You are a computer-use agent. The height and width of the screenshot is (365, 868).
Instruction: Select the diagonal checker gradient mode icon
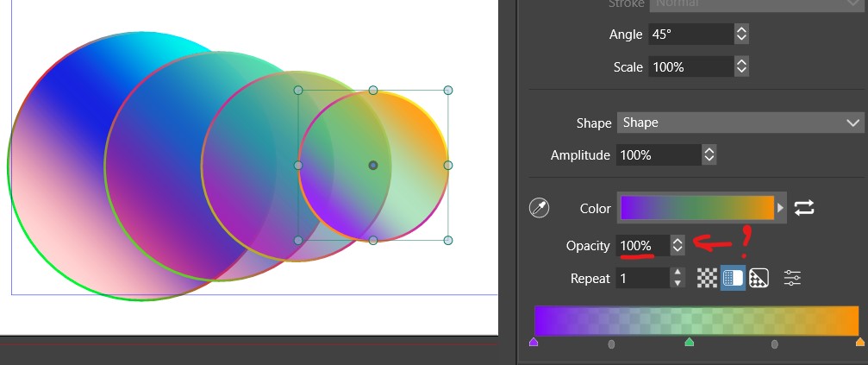click(x=759, y=278)
